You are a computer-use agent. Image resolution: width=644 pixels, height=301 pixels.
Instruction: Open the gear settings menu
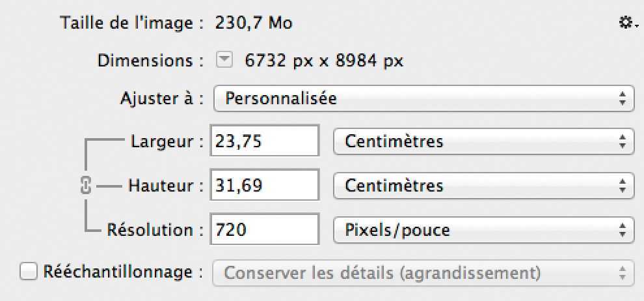click(x=628, y=23)
